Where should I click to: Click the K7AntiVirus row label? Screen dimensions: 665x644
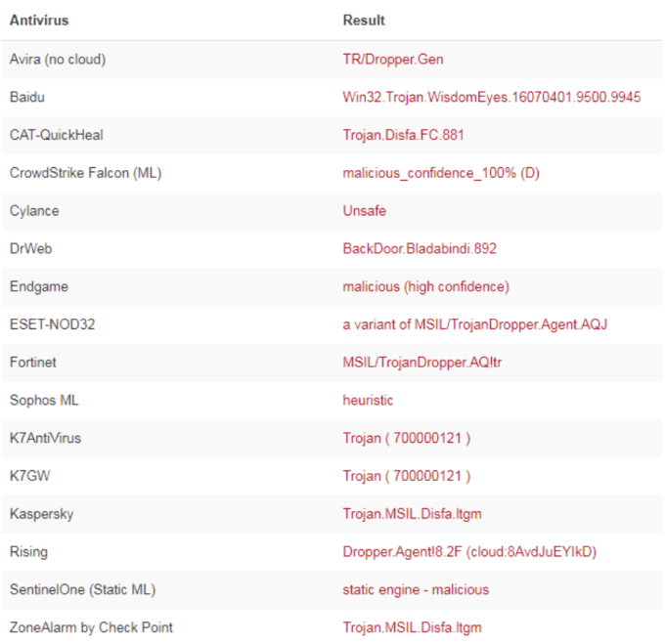tap(45, 438)
